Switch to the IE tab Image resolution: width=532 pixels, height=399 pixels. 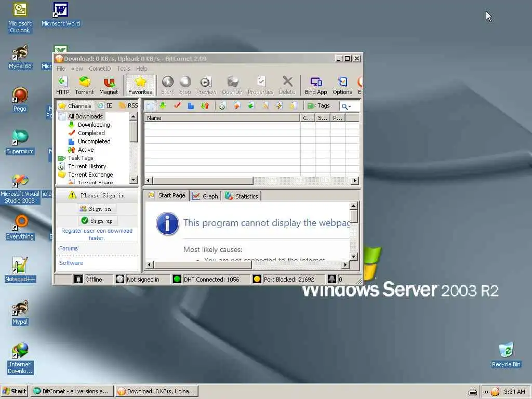(105, 106)
